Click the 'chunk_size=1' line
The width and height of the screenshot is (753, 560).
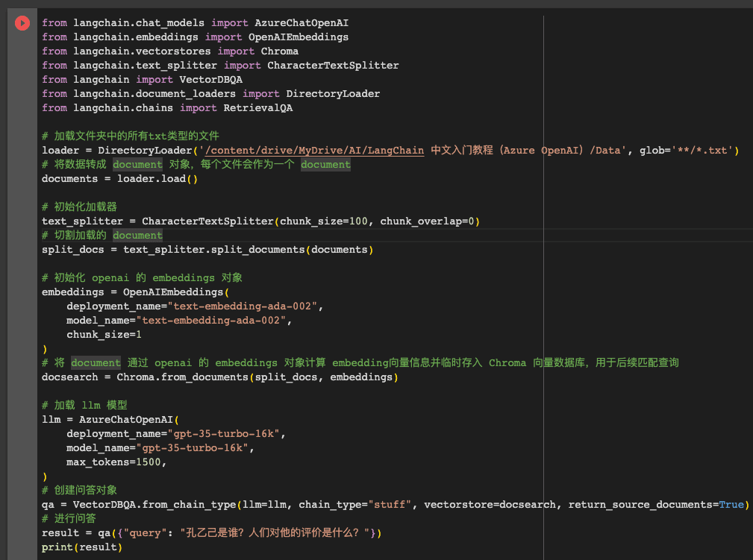104,335
